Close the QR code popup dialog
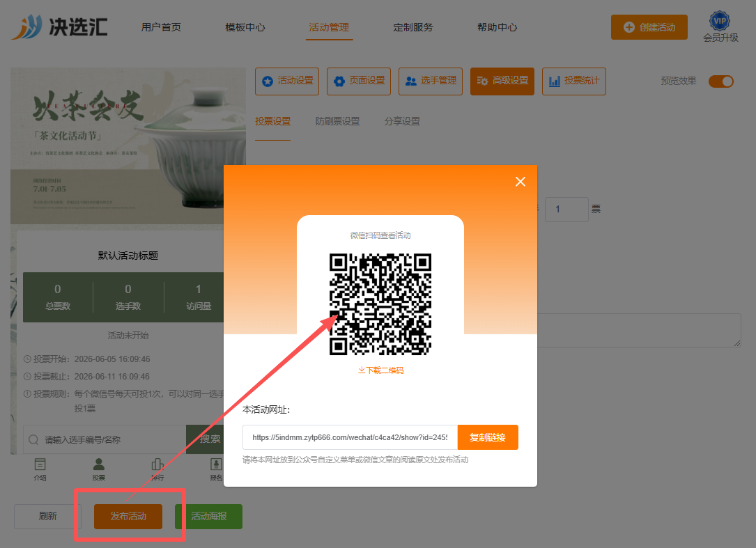The image size is (756, 548). [x=520, y=182]
